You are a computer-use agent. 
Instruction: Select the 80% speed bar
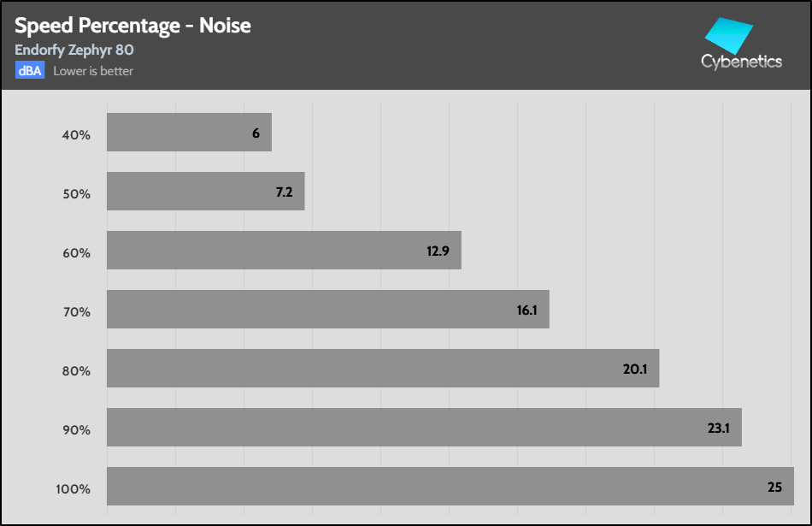point(382,369)
